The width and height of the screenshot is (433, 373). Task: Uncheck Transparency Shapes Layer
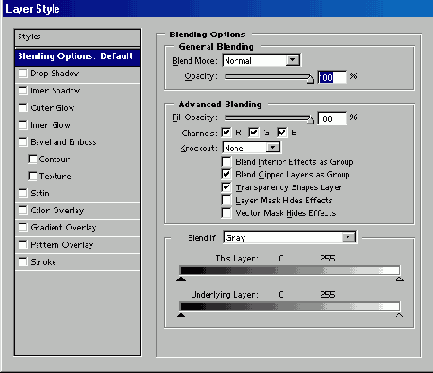[x=226, y=187]
